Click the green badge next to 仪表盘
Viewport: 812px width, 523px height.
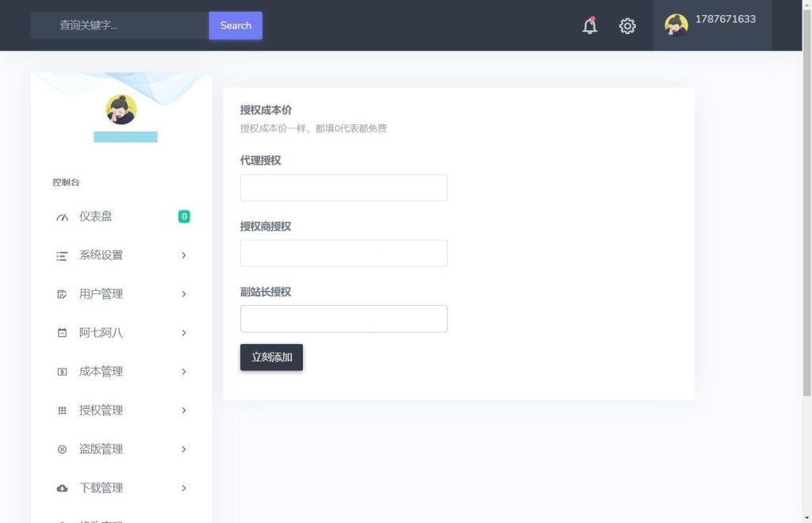(x=184, y=216)
